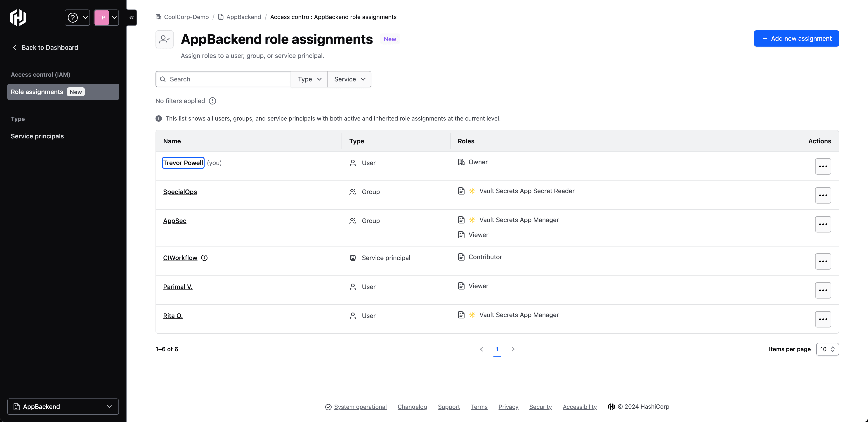Expand the Type filter dropdown
Screen dimensions: 868x422
click(309, 79)
